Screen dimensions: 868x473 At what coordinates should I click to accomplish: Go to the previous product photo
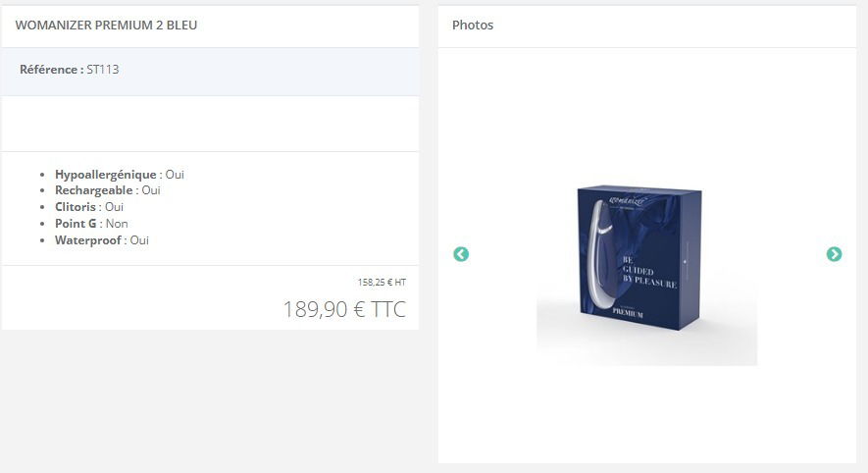click(x=461, y=253)
